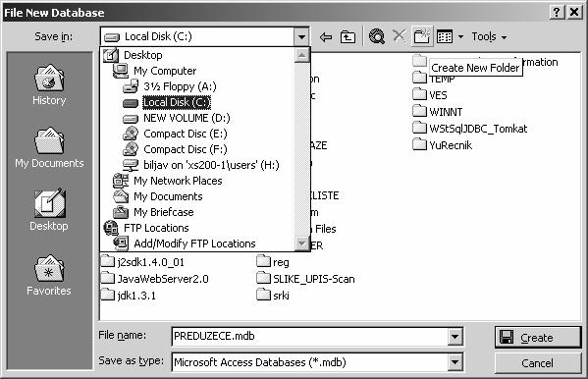Open Desktop in the places bar
Screen dimensions: 588x379
pos(49,210)
